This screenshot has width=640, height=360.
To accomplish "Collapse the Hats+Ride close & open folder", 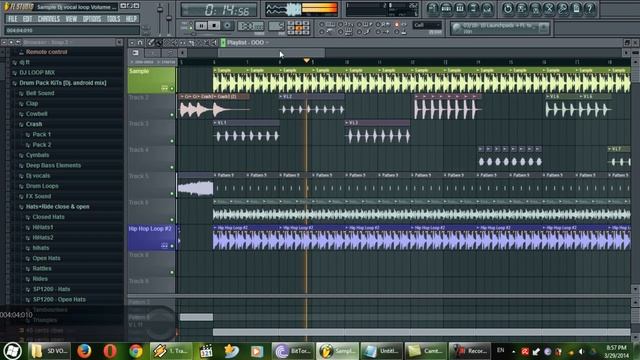I will pyautogui.click(x=57, y=207).
